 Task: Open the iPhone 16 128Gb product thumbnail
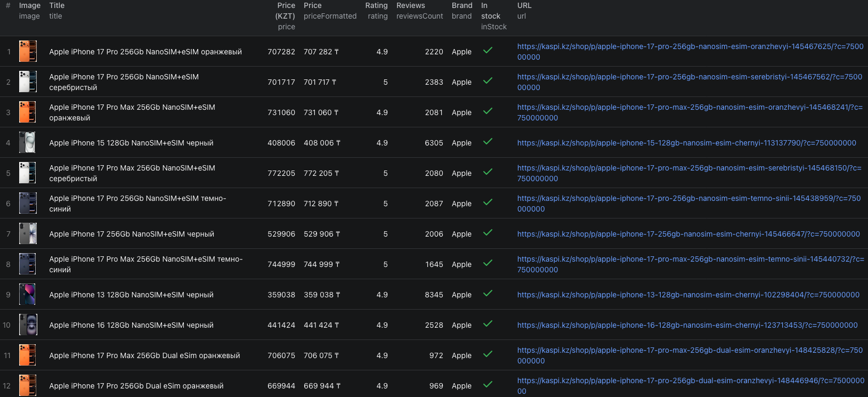pos(28,325)
